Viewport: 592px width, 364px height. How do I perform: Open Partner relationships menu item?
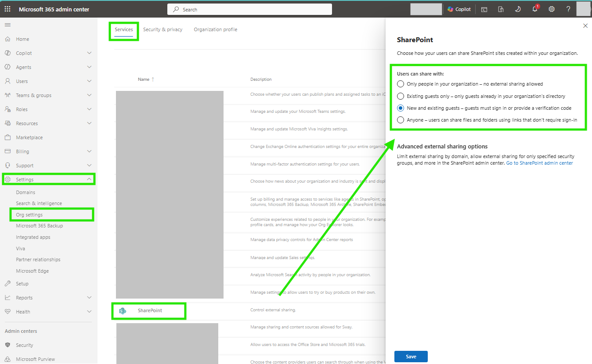point(38,259)
